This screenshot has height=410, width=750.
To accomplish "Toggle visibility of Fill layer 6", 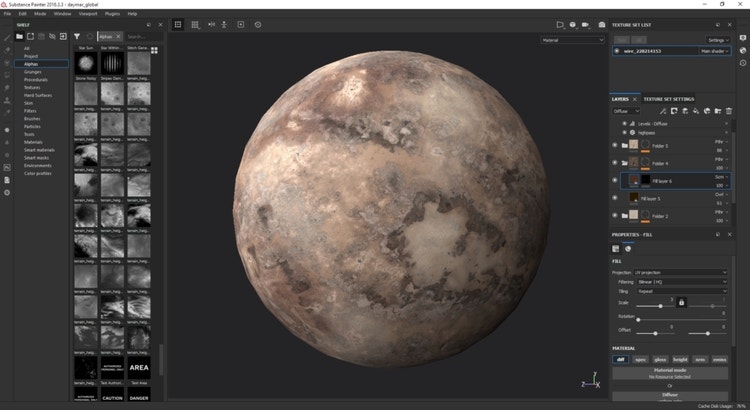I will (x=615, y=180).
